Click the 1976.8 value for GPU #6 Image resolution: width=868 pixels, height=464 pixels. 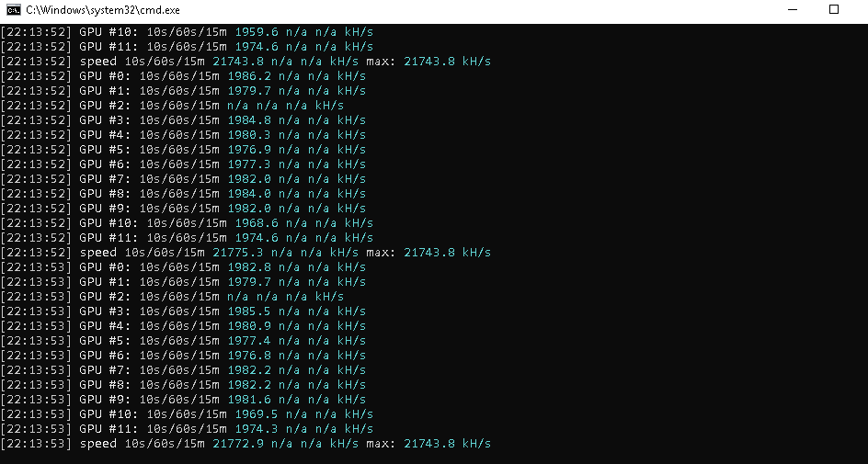click(x=249, y=356)
